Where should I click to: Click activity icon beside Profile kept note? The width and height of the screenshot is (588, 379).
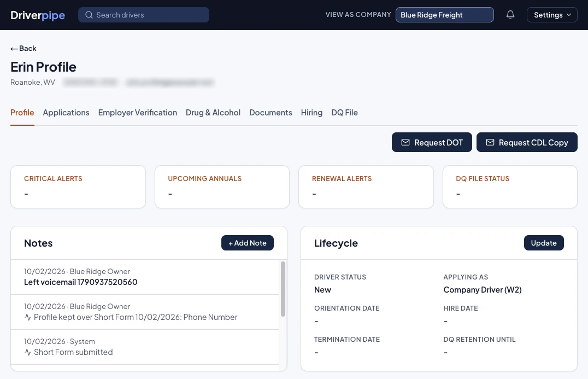pos(28,317)
